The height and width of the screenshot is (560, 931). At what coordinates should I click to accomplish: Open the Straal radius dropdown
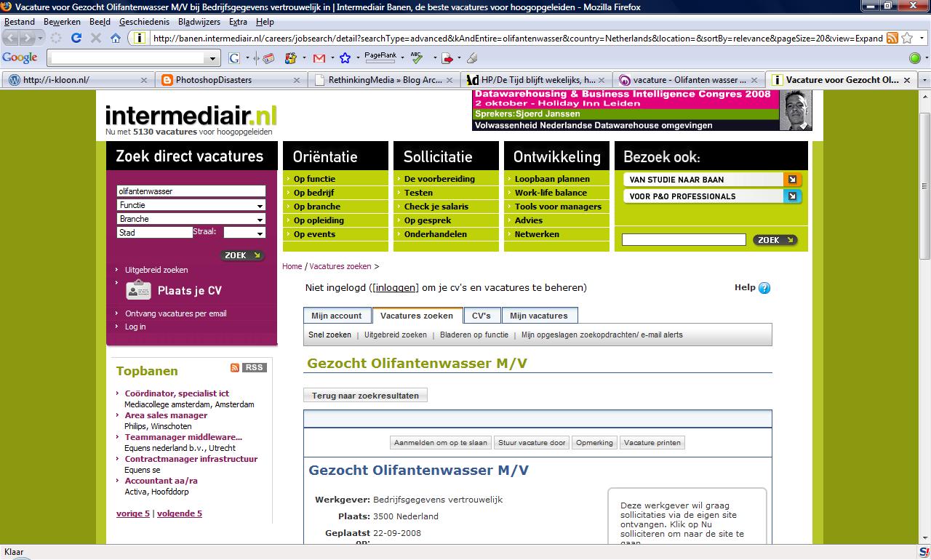coord(244,233)
